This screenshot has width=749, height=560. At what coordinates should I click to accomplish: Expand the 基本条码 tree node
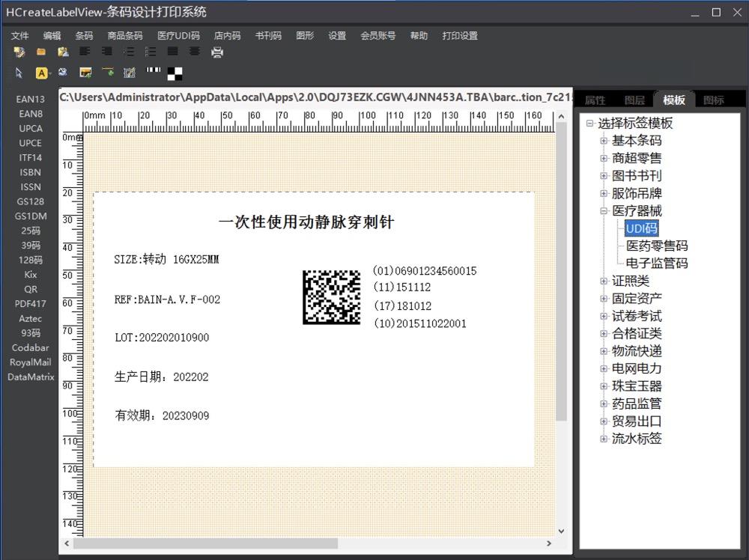604,140
